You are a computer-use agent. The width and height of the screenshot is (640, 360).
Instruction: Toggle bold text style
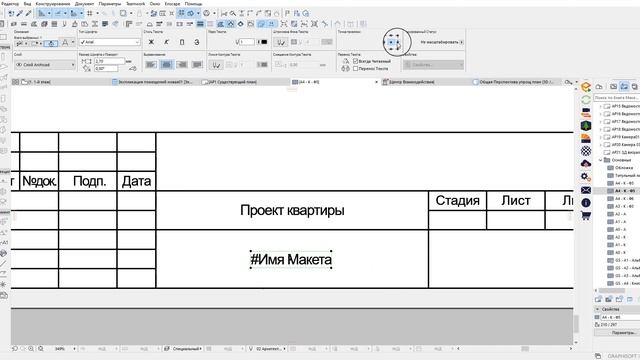click(x=151, y=42)
